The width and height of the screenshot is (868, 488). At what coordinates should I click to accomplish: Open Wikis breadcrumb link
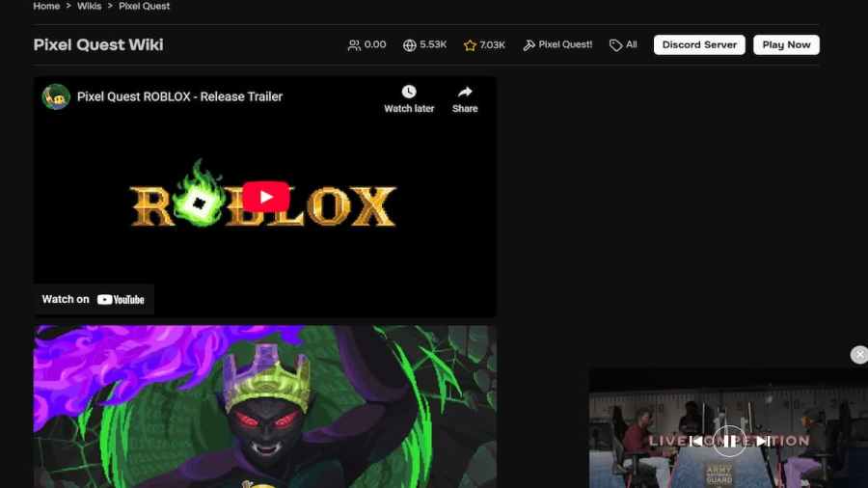[89, 6]
